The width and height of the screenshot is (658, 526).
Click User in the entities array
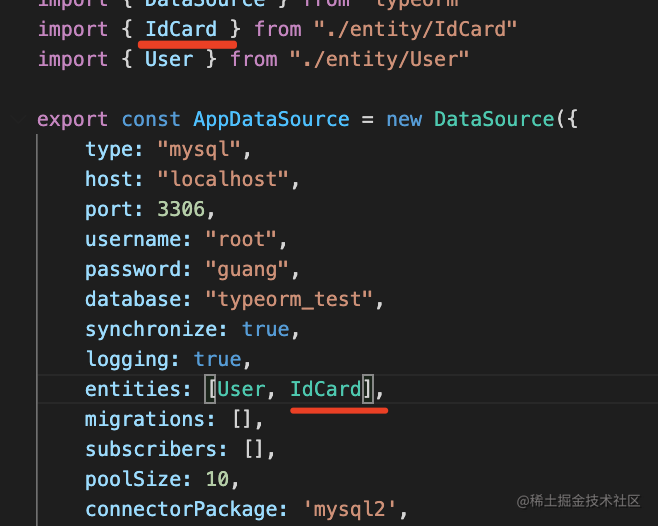[241, 389]
